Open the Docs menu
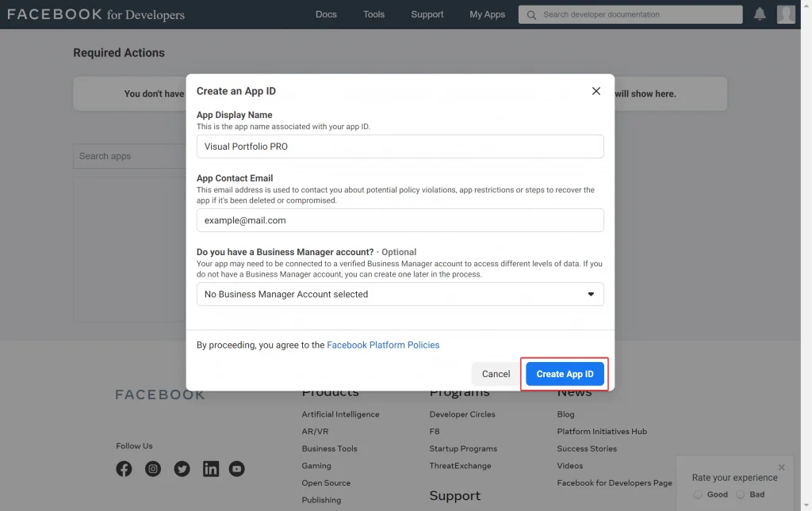The width and height of the screenshot is (812, 511). (326, 14)
